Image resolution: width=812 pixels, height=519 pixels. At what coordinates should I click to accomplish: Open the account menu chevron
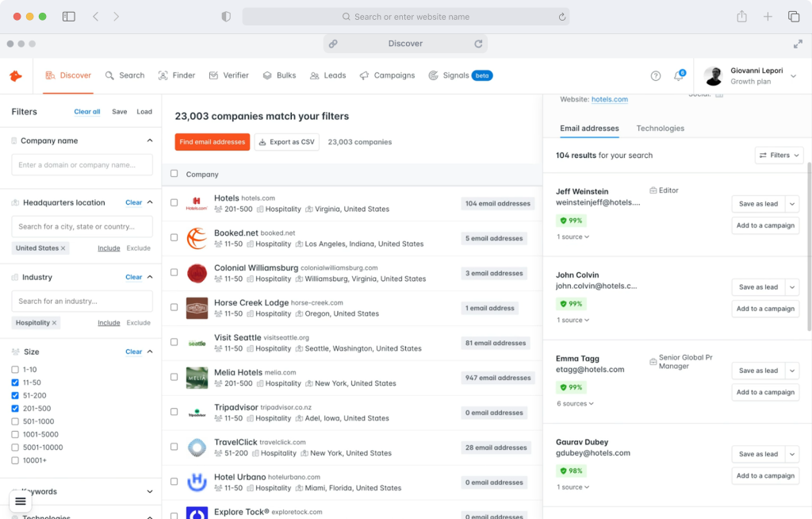pos(793,75)
